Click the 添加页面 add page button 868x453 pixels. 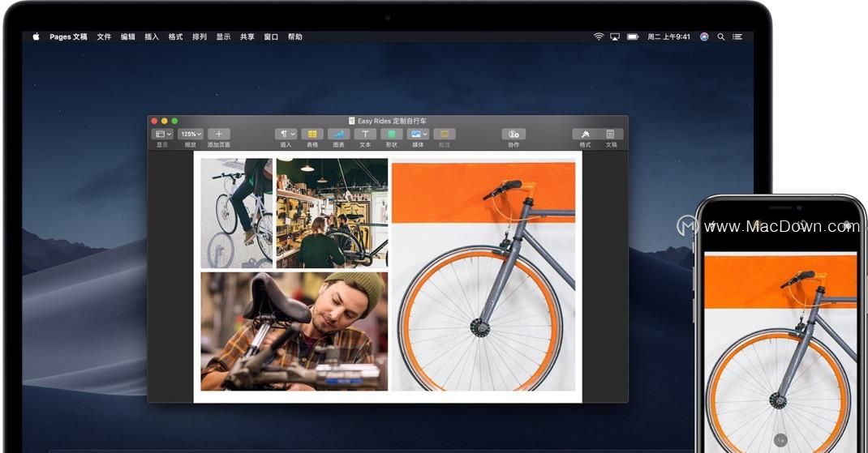click(x=219, y=134)
